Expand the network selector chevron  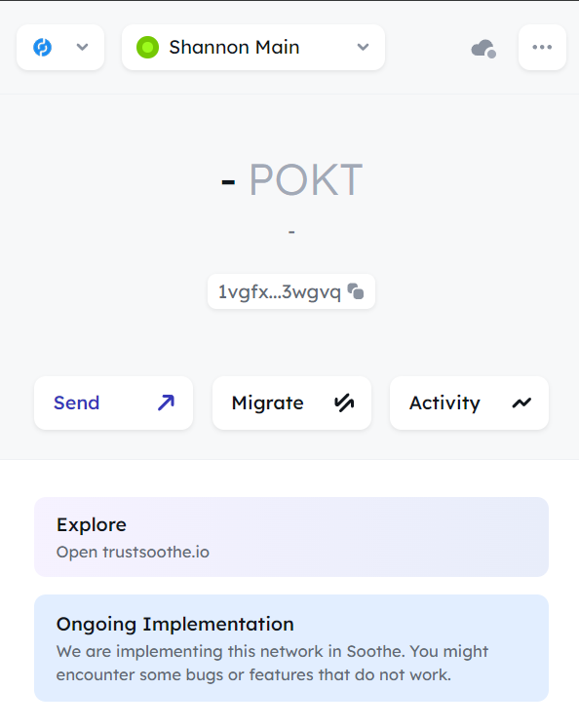pyautogui.click(x=82, y=47)
